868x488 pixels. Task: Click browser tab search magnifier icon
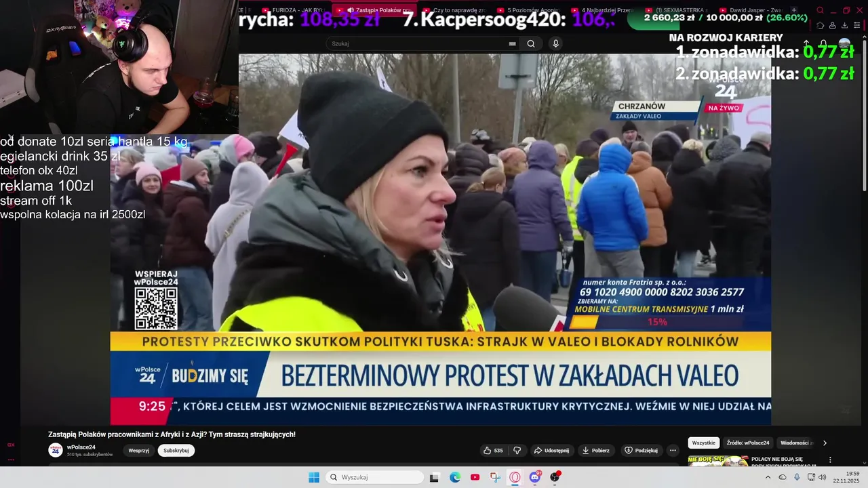click(x=820, y=10)
